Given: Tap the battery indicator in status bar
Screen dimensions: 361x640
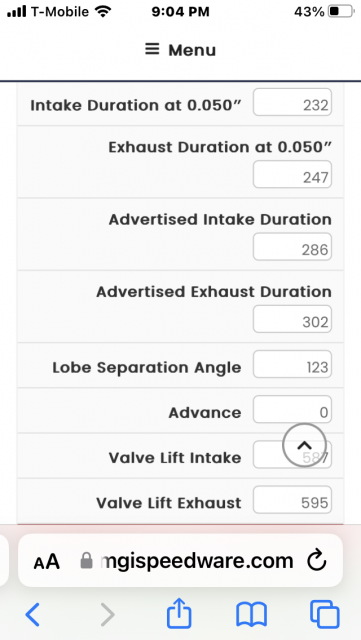Looking at the screenshot, I should click(341, 11).
